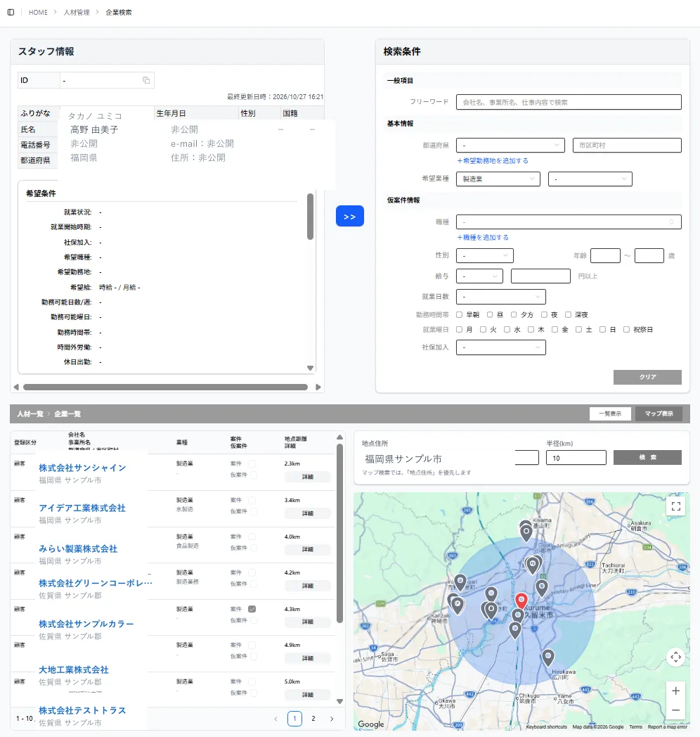The width and height of the screenshot is (700, 737).
Task: Open the secondary 希望業種 sub-category dropdown
Action: click(x=590, y=179)
